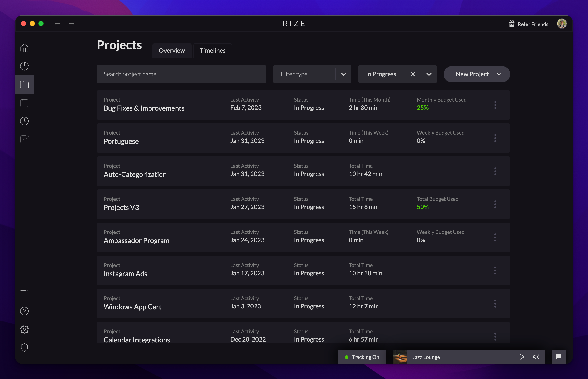Open the pie chart analytics sidebar icon

tap(24, 66)
